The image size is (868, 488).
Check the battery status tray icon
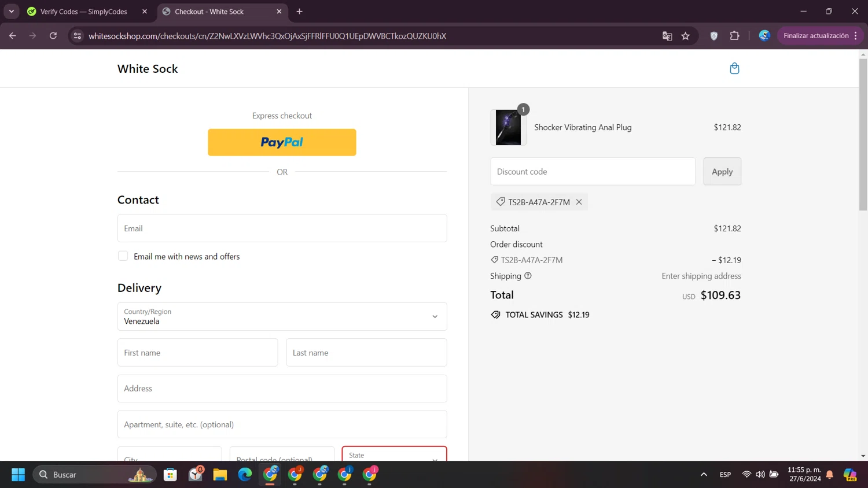pos(774,475)
